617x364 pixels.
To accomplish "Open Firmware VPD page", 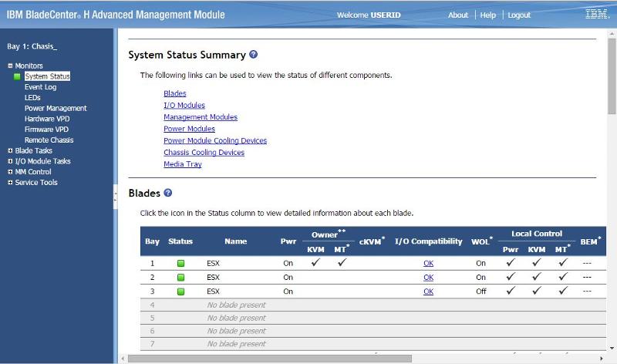I will [46, 130].
